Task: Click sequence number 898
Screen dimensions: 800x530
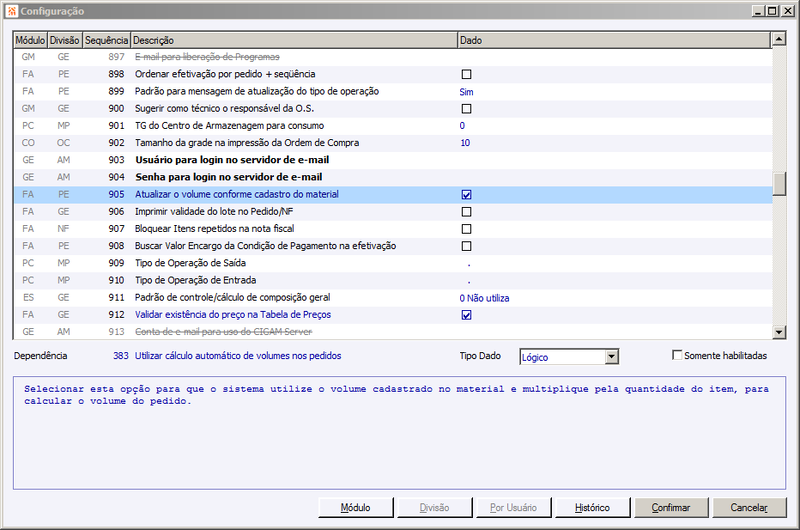Action: coord(116,74)
